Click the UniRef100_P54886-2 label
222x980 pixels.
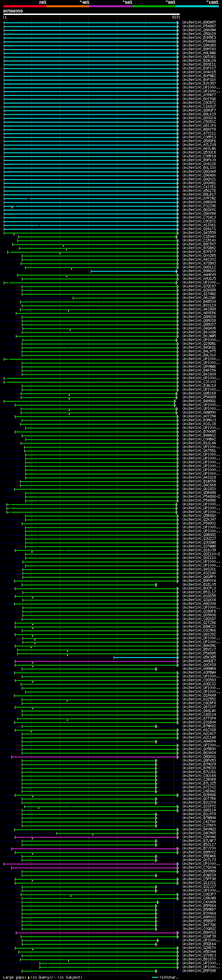201,496
